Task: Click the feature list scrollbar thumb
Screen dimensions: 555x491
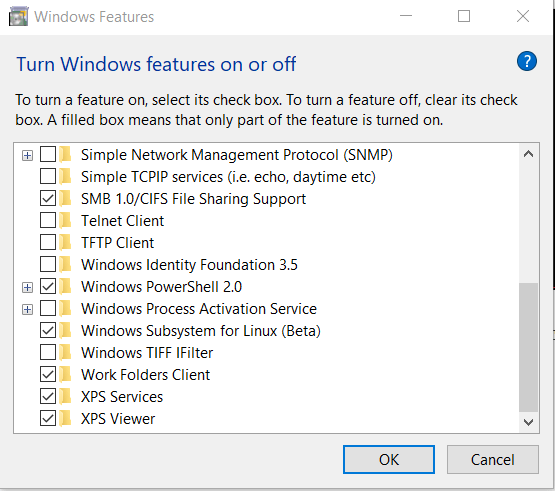Action: tap(528, 347)
